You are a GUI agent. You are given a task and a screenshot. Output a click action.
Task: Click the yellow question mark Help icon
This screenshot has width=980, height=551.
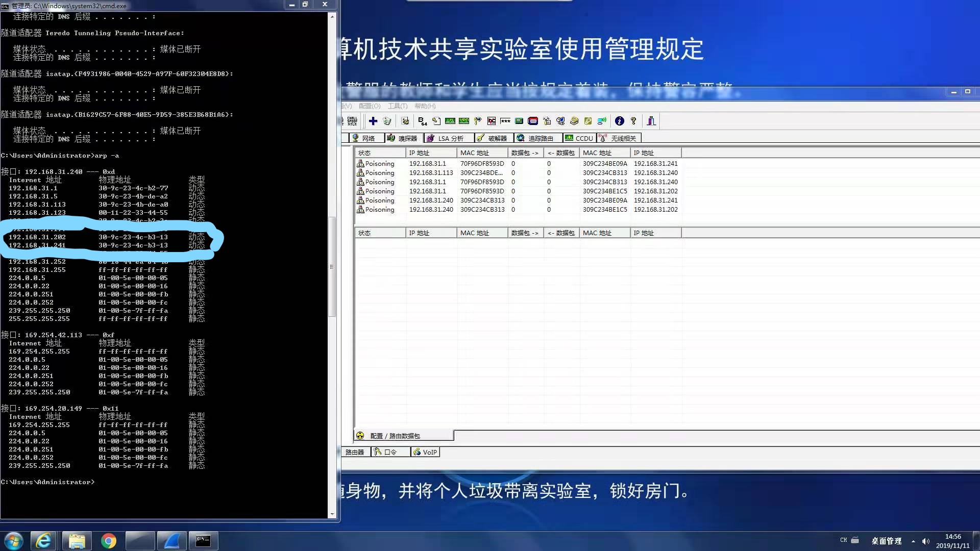(633, 121)
